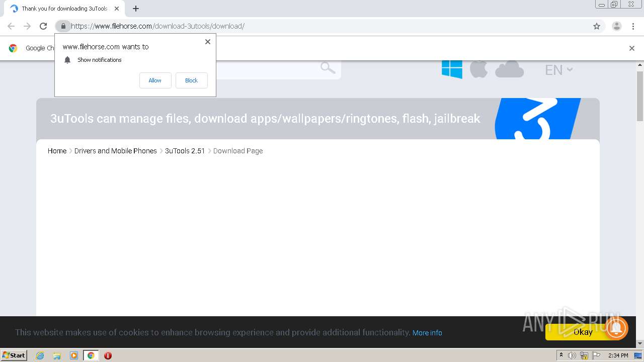Reload the current page

43,26
